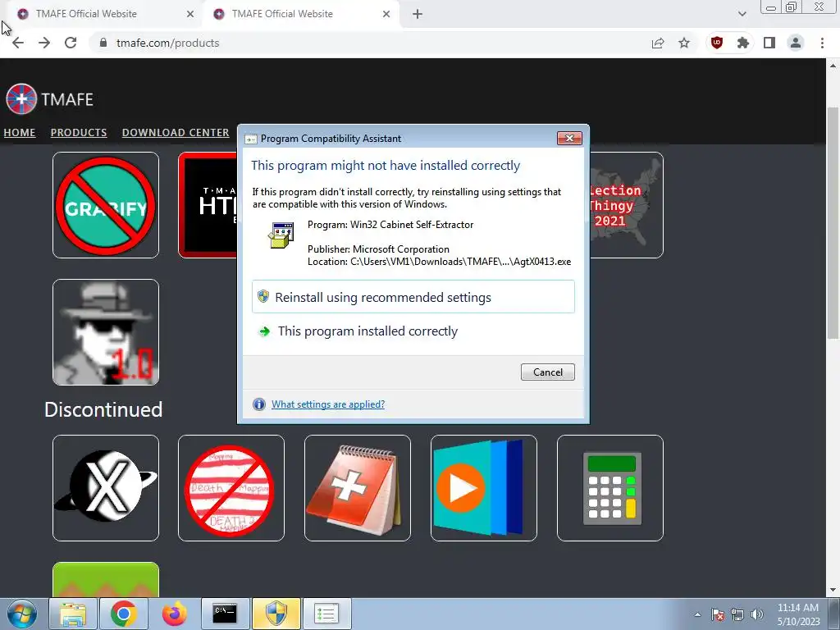Click the taskbar clock showing 11:14 AM
Image resolution: width=840 pixels, height=630 pixels.
pos(798,614)
